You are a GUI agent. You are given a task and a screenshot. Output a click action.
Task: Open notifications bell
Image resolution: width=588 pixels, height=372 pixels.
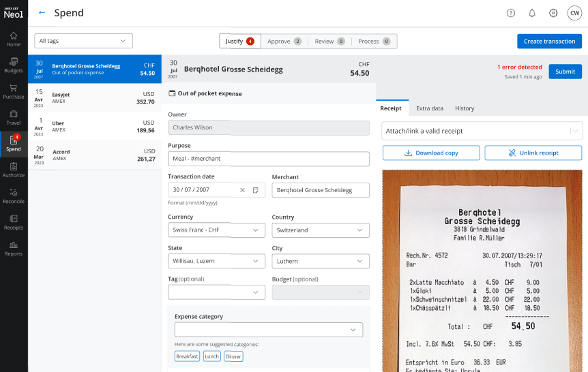tap(532, 13)
